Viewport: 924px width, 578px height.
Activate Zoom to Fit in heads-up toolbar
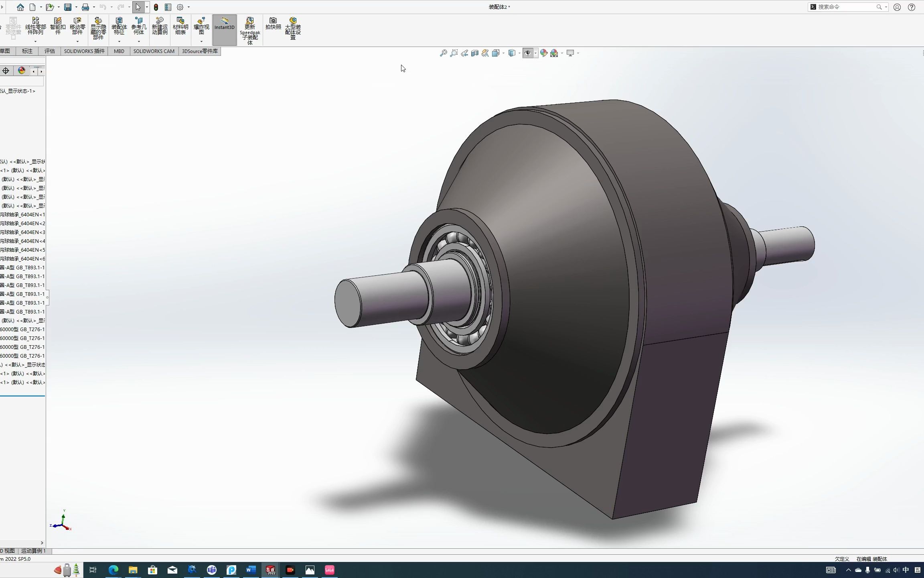pos(443,53)
